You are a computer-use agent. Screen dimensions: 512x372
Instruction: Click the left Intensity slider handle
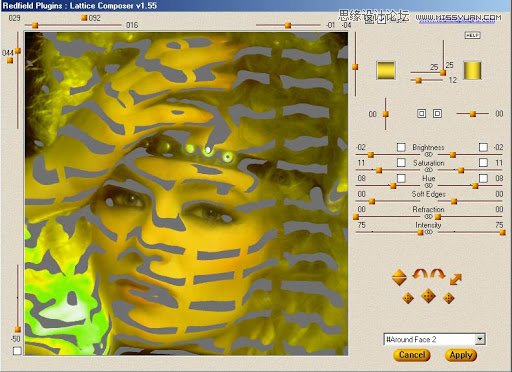click(420, 232)
